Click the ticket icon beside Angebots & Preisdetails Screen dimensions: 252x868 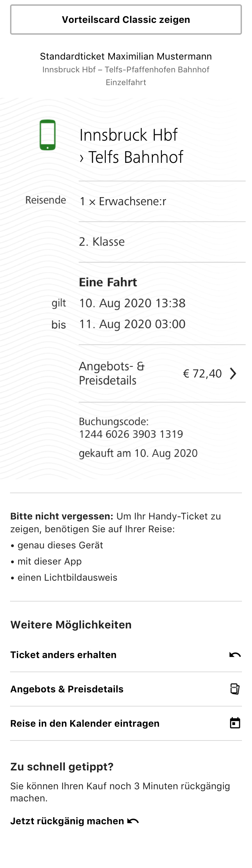tap(235, 689)
